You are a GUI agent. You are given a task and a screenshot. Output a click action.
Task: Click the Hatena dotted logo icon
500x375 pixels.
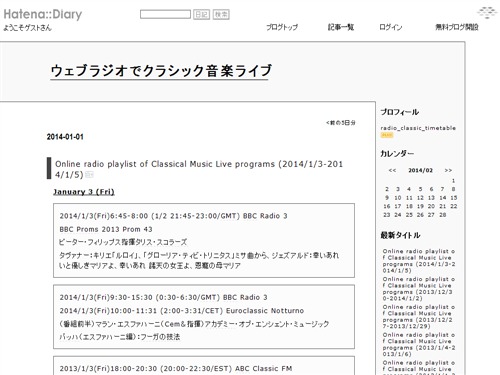tap(487, 13)
